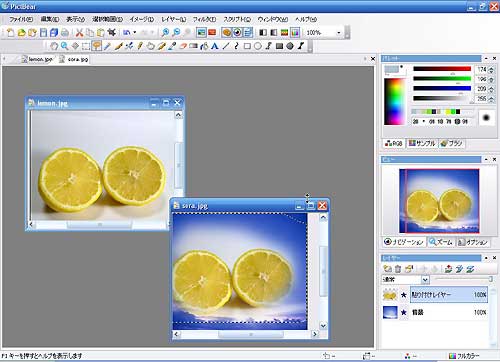Click the rainbow color spectrum picker
500x362 pixels.
395,102
